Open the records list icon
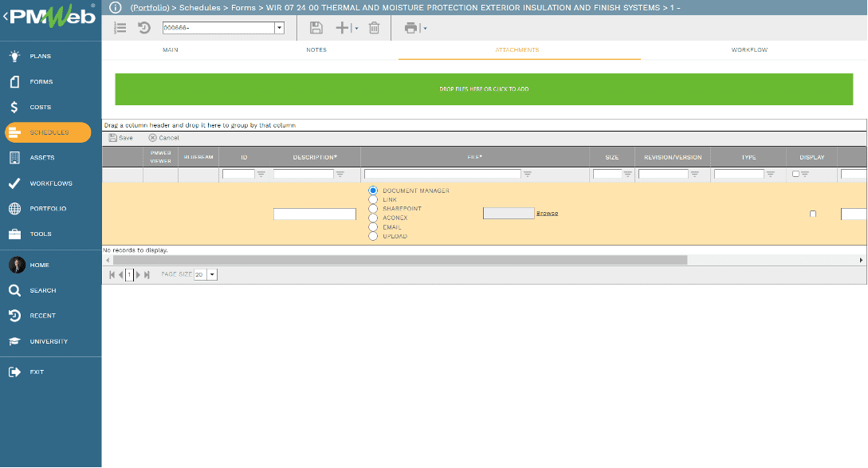The height and width of the screenshot is (468, 868). coord(120,27)
